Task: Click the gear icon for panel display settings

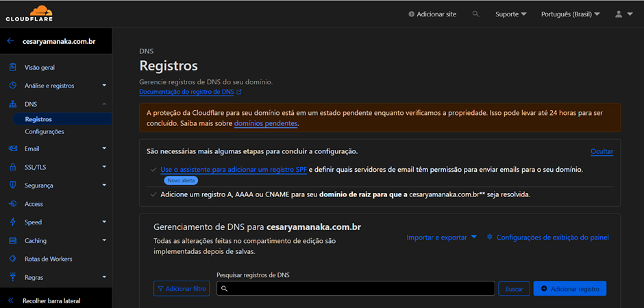Action: 490,237
